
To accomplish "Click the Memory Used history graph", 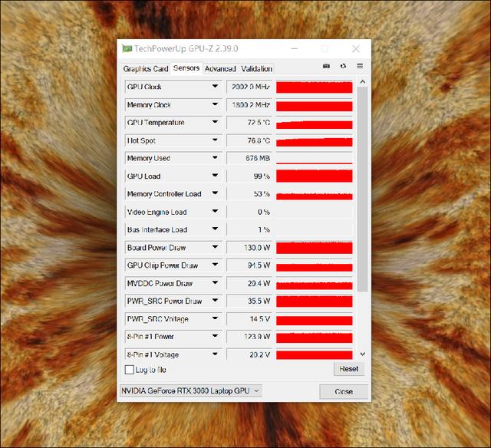I will 314,158.
